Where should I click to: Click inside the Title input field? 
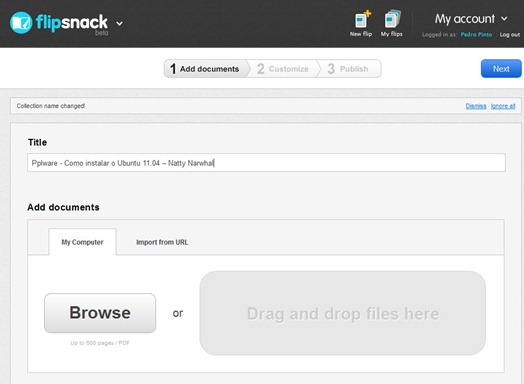(266, 163)
